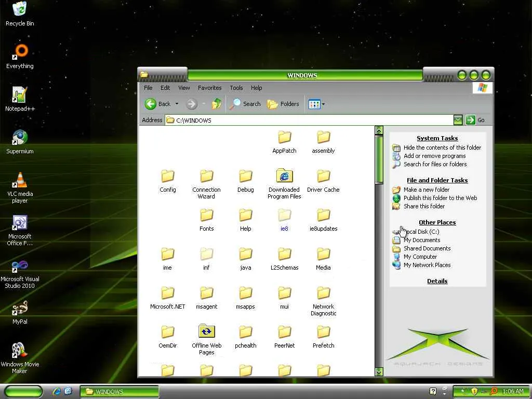The height and width of the screenshot is (399, 532).
Task: Open the Favorites menu
Action: pos(209,88)
